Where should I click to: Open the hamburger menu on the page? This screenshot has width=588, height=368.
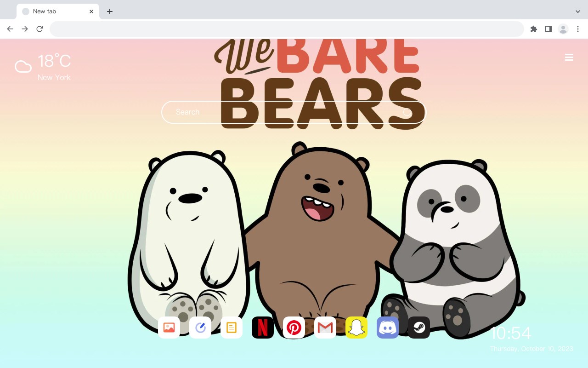[x=569, y=57]
